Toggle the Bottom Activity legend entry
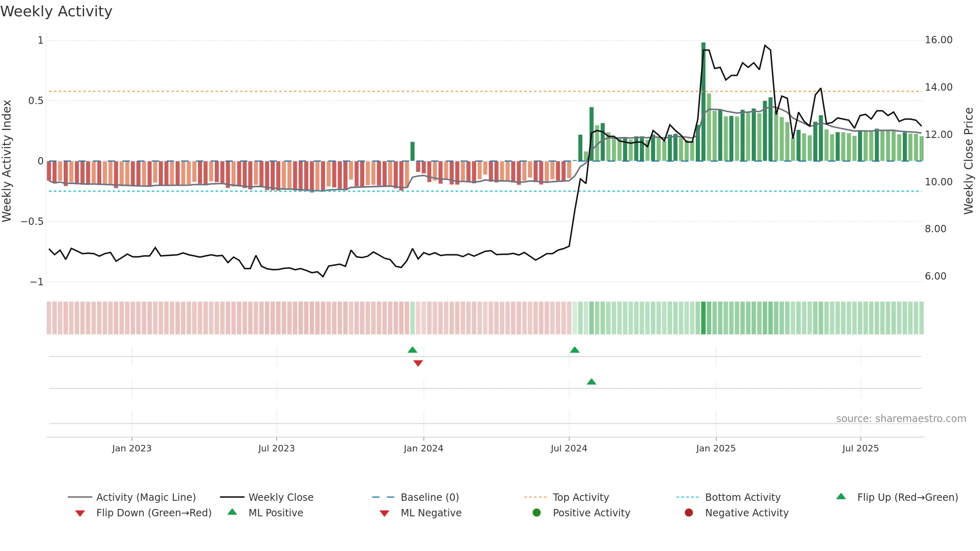Viewport: 980px width, 551px height. coord(728,497)
